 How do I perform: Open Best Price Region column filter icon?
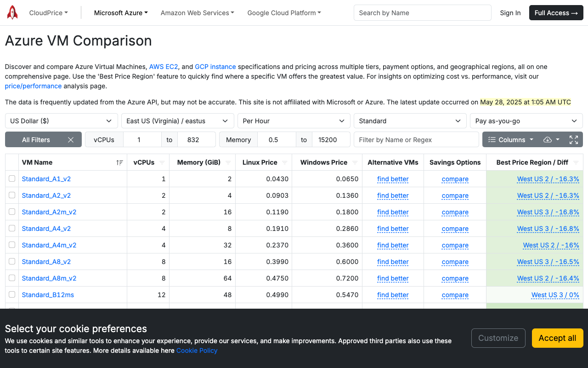(x=576, y=162)
